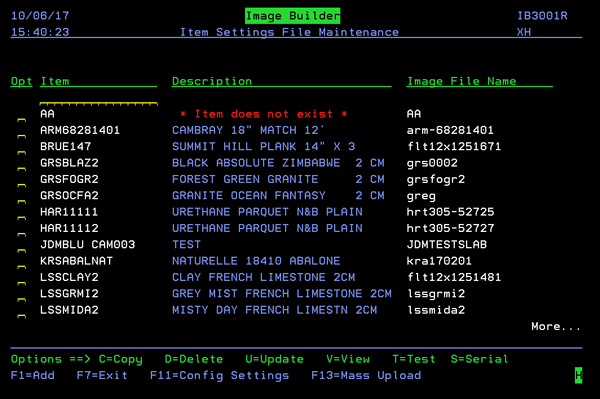This screenshot has height=399, width=600.
Task: Click the S=Serial option label
Action: (x=479, y=359)
